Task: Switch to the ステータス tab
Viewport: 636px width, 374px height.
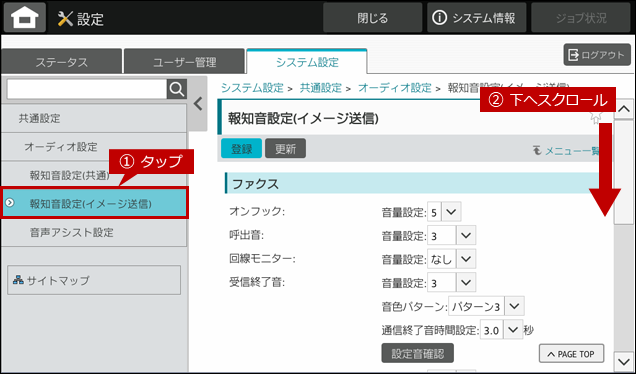Action: [x=62, y=62]
